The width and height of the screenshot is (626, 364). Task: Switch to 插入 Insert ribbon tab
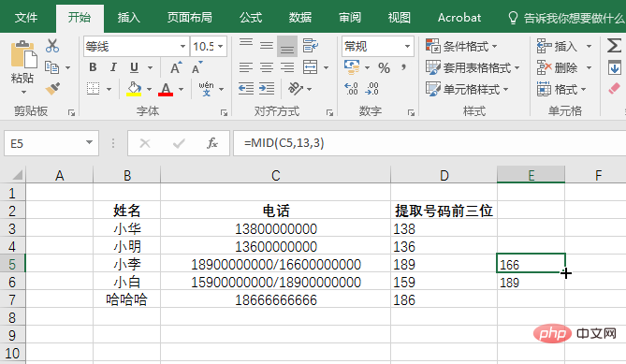point(128,18)
